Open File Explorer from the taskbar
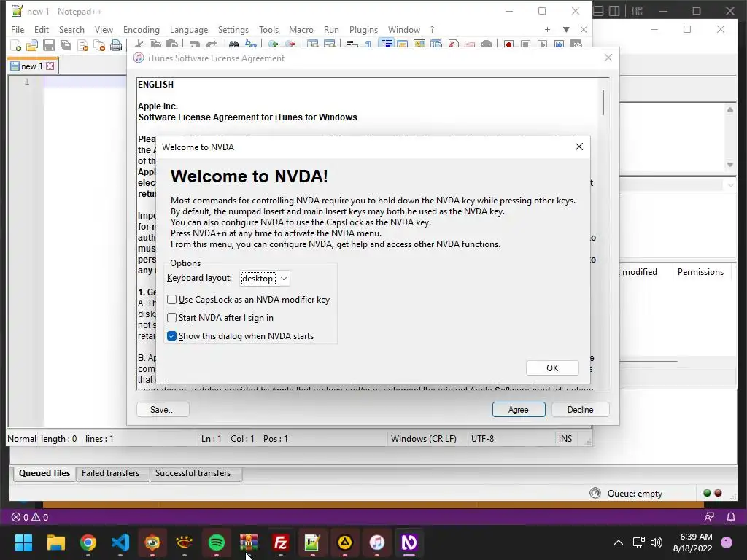 [x=55, y=542]
